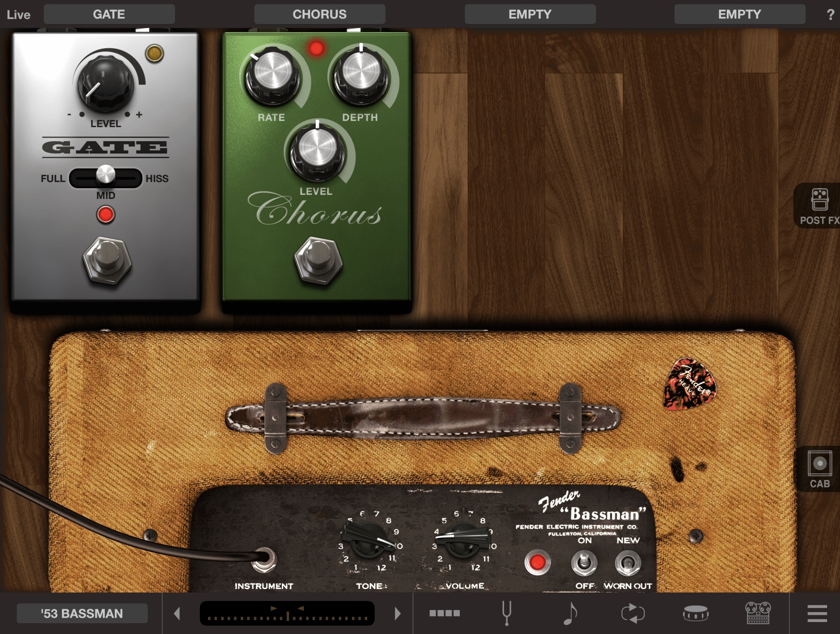Screen dimensions: 840x634
Task: Open the looper arrows icon
Action: click(633, 613)
